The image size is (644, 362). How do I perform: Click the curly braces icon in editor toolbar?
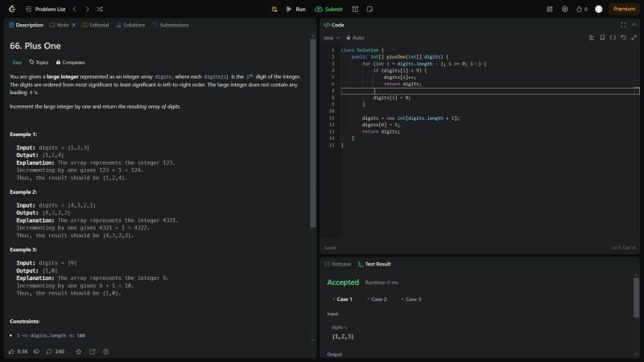[x=613, y=38]
